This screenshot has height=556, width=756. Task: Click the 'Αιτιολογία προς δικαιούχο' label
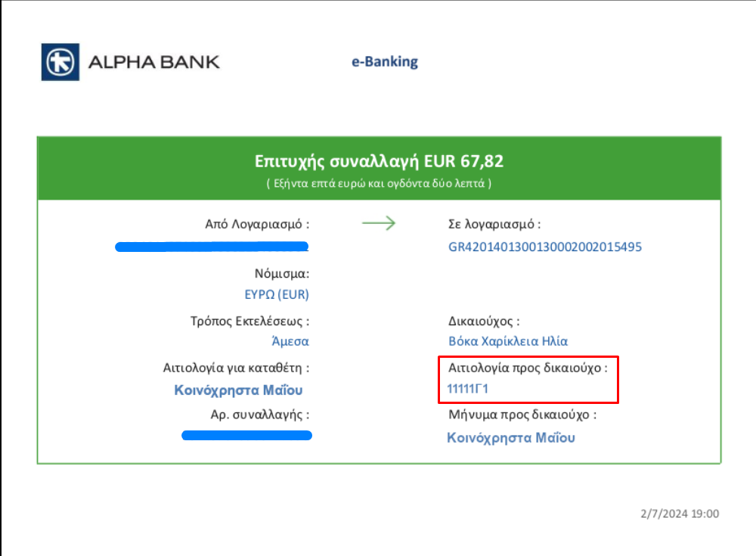coord(528,368)
